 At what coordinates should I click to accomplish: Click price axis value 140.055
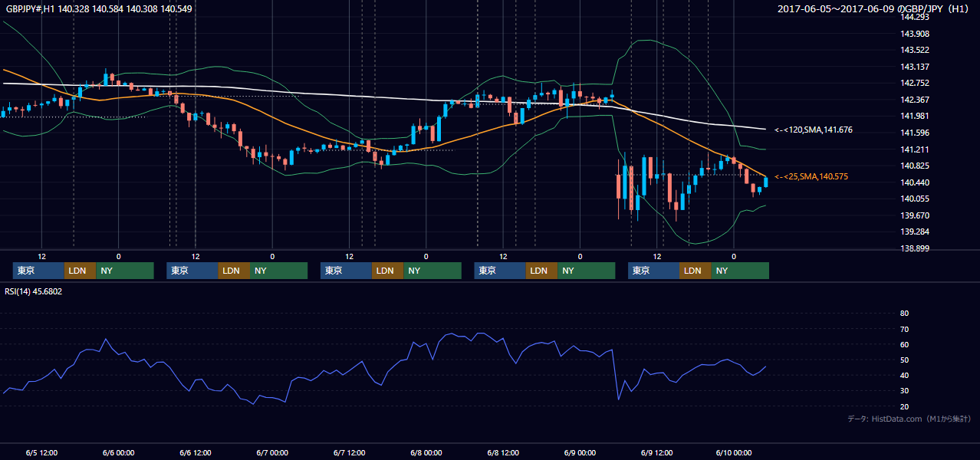(915, 199)
